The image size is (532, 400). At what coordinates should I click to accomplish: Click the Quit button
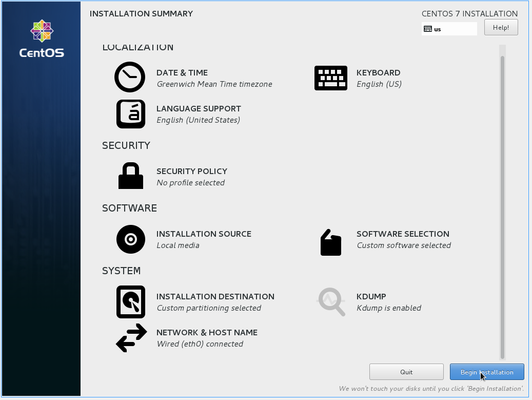[x=406, y=372]
